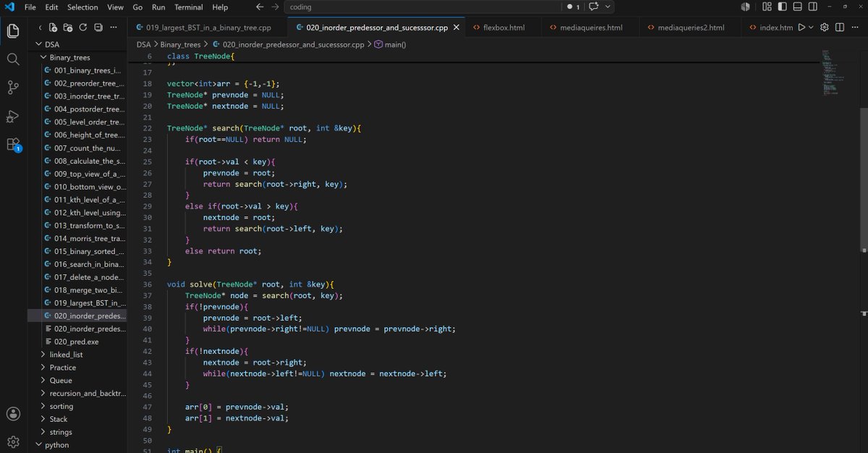868x453 pixels.
Task: Click the 'coding' command center search box
Action: click(x=422, y=7)
